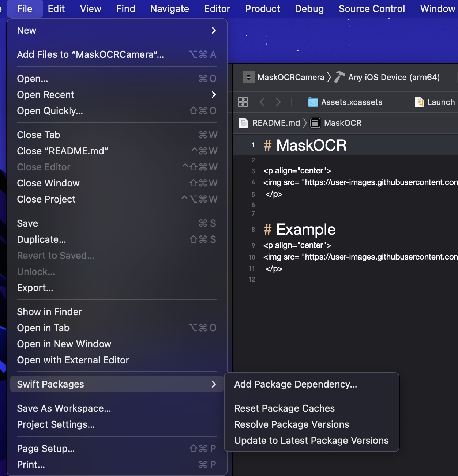Open the Source Control menu

pyautogui.click(x=372, y=8)
